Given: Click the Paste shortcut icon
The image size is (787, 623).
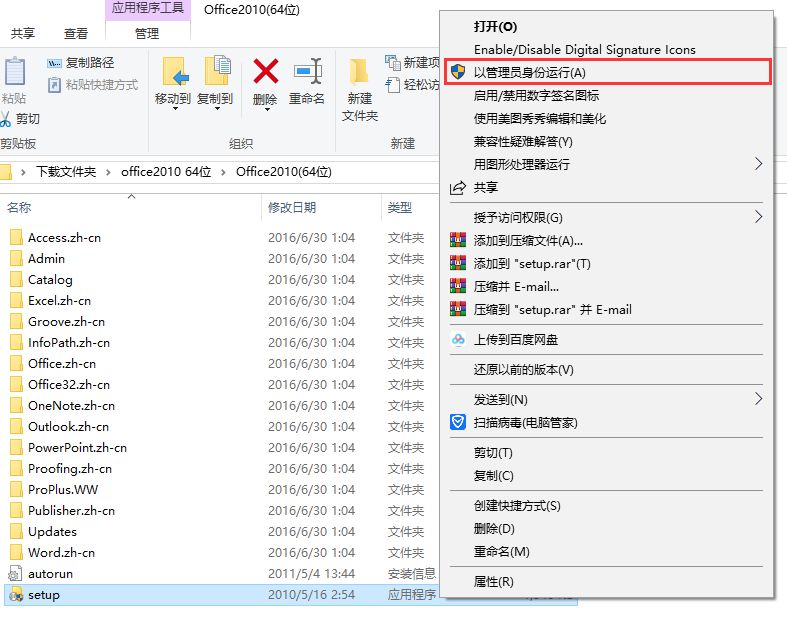Looking at the screenshot, I should 54,85.
